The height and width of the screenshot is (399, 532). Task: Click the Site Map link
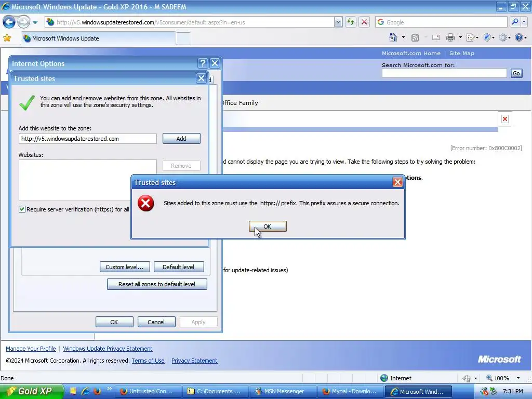coord(461,54)
